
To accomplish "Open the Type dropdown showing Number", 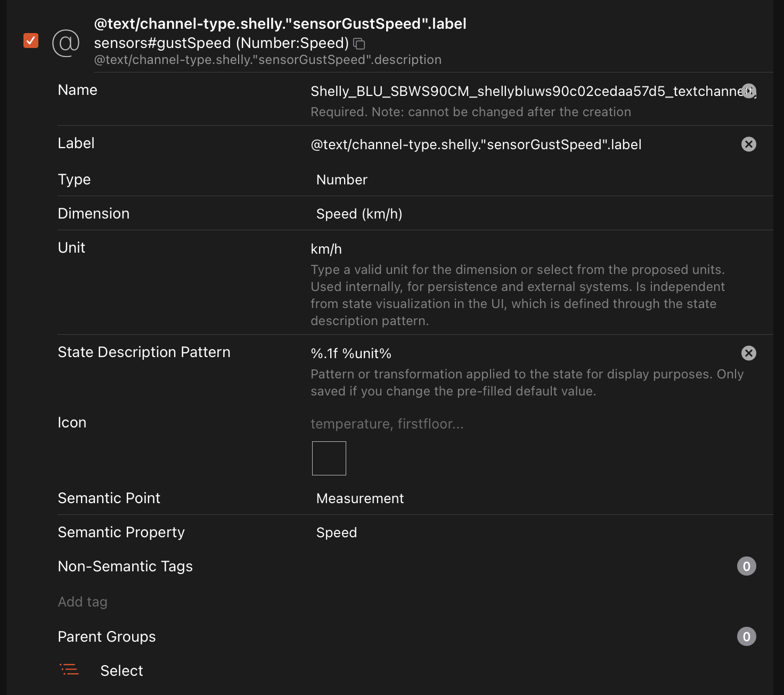I will [533, 180].
